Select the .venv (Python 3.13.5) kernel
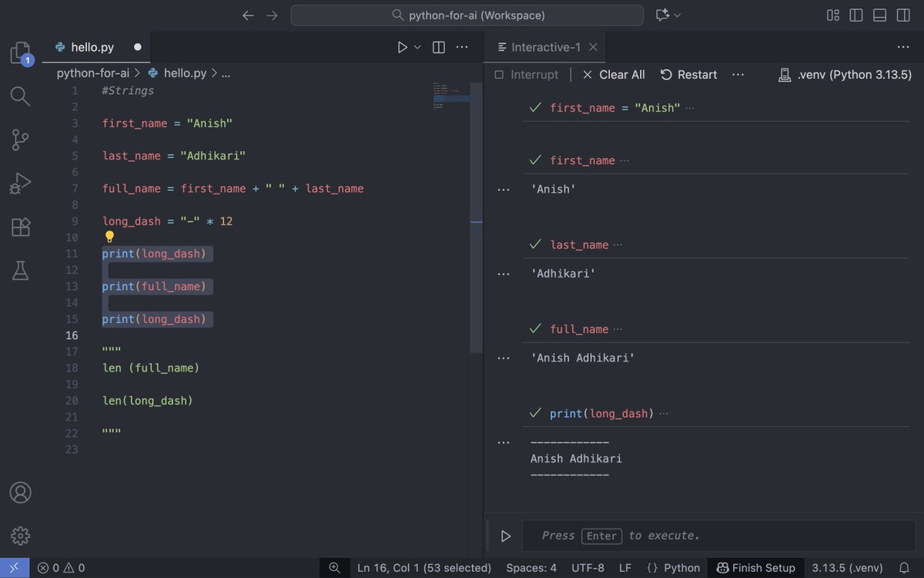 845,75
